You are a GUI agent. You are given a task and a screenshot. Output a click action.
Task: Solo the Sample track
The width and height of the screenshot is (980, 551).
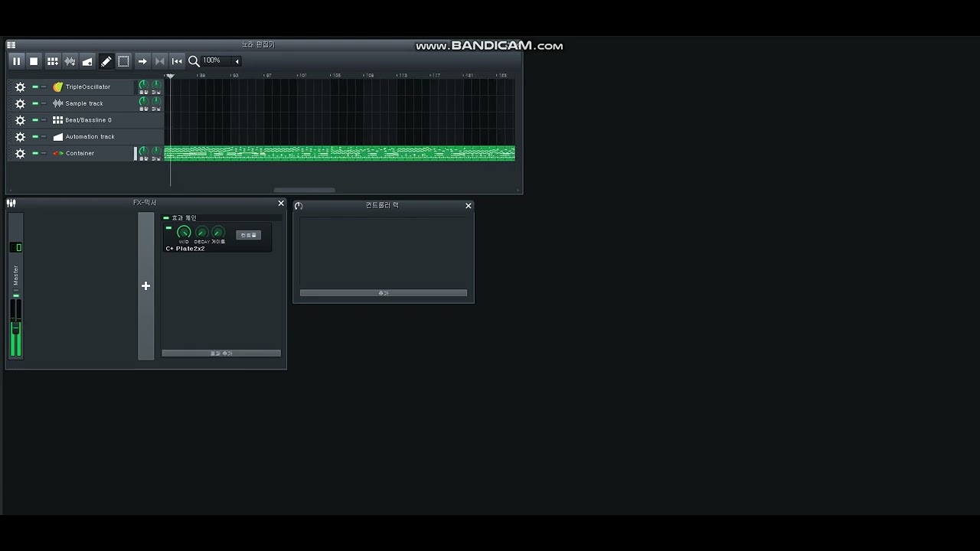pos(44,103)
